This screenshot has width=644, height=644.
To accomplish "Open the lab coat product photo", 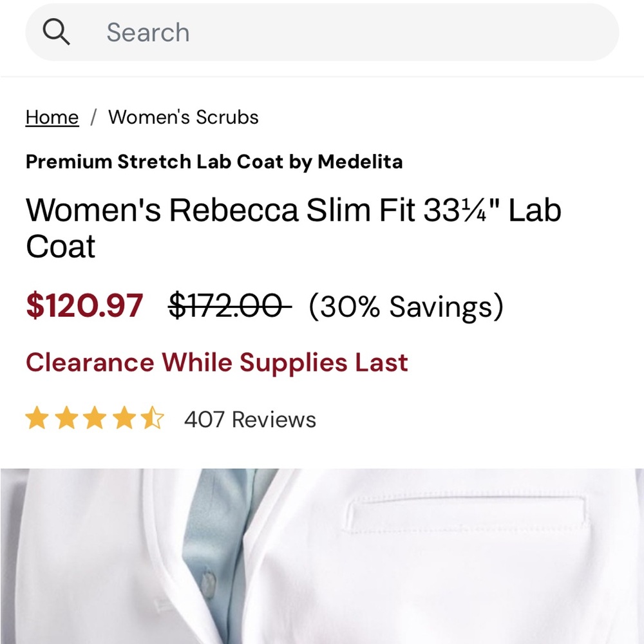I will [322, 554].
